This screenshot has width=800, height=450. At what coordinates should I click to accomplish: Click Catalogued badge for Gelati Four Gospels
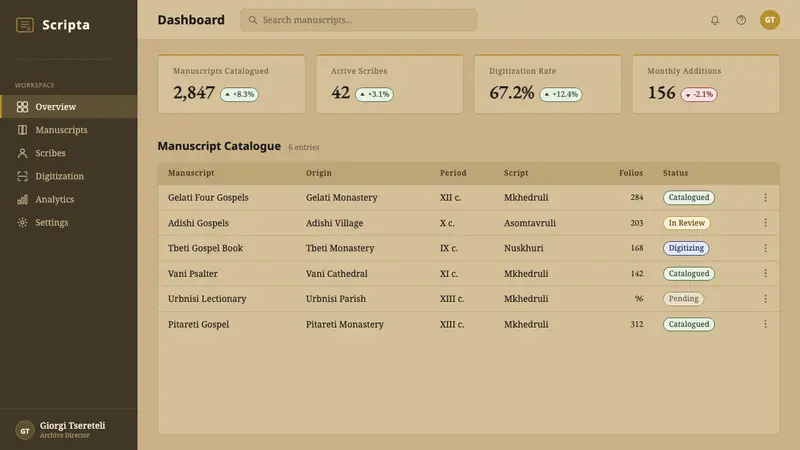click(689, 197)
